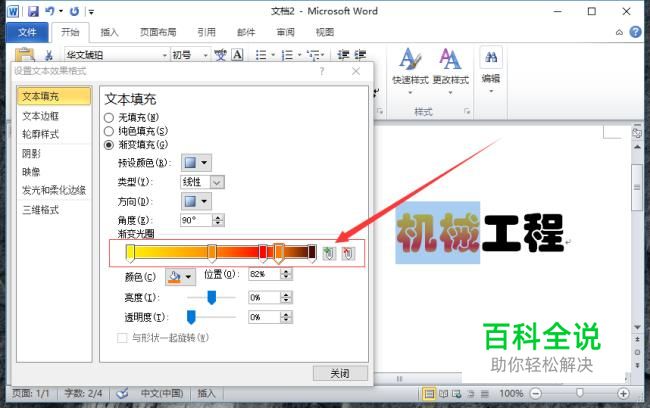Click the Paste clipboard icon
The image size is (650, 408).
(x=24, y=55)
